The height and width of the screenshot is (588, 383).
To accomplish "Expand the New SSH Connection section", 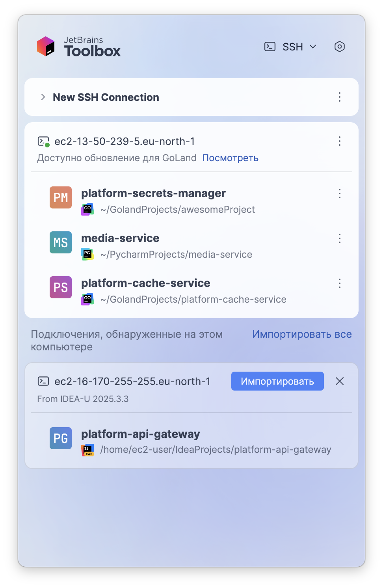I will 43,97.
